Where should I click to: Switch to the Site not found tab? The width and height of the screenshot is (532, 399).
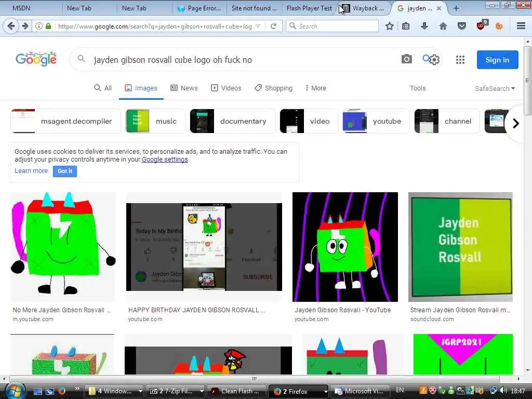coord(254,8)
